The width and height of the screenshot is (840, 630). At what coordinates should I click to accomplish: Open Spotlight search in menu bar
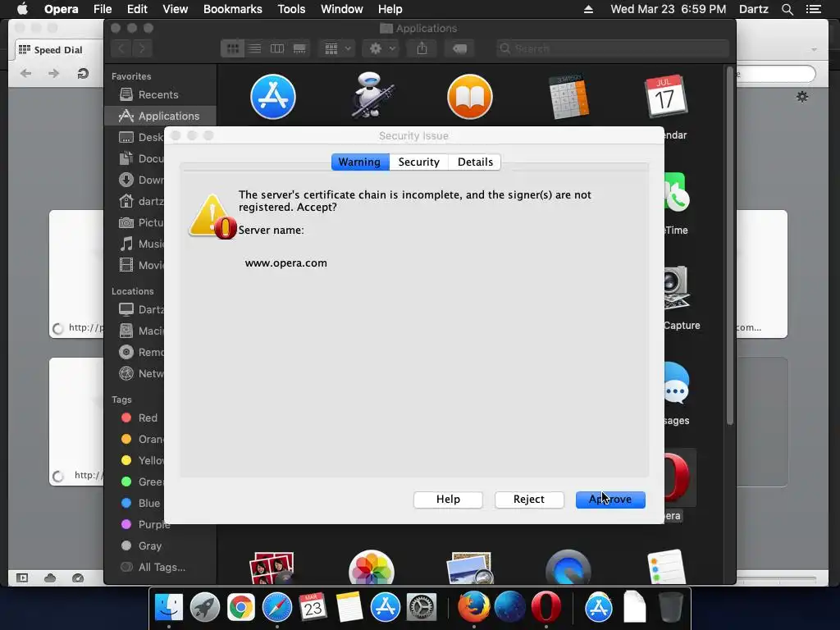click(787, 9)
